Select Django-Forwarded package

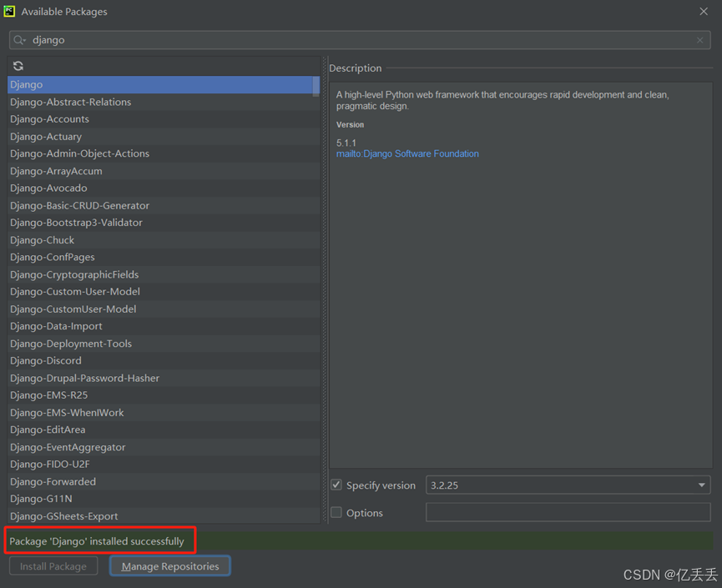(x=164, y=482)
